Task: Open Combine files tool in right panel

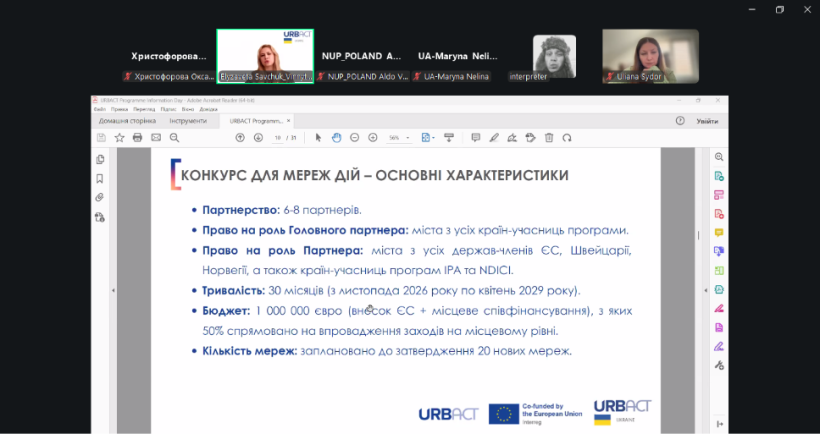Action: (x=719, y=252)
